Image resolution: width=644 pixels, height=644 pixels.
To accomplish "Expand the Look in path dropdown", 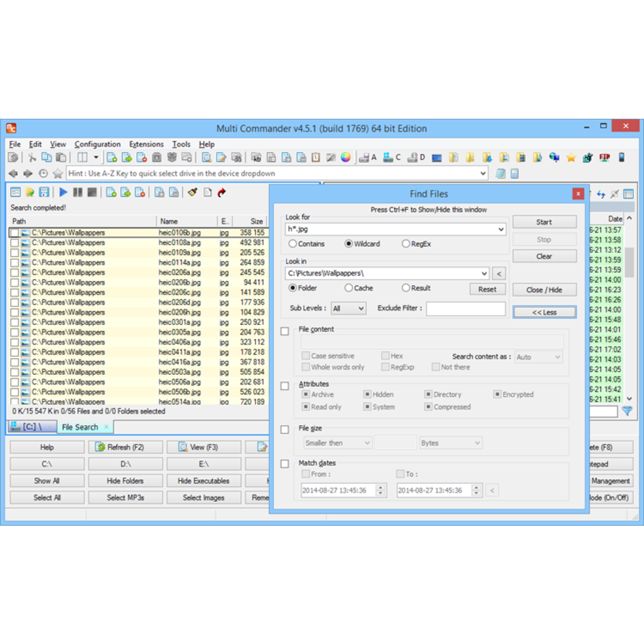I will coord(484,274).
